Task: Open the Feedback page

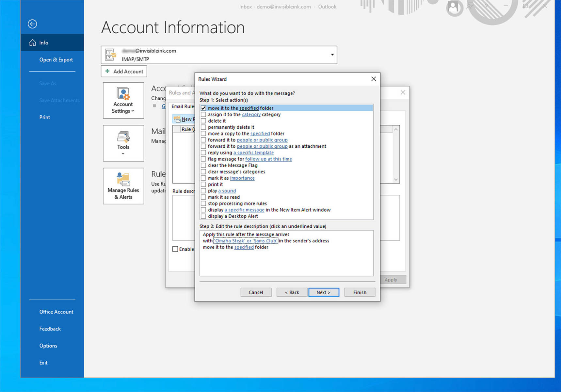Action: pyautogui.click(x=50, y=329)
